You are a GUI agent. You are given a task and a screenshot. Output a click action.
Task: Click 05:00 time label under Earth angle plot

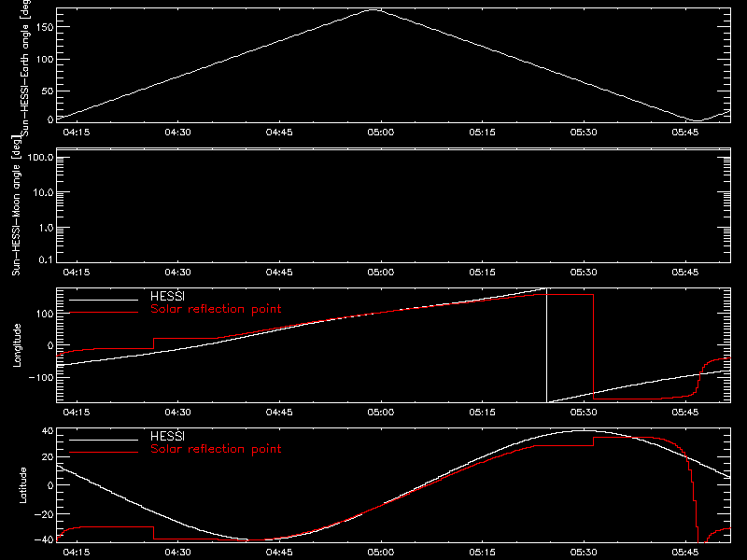coord(381,132)
